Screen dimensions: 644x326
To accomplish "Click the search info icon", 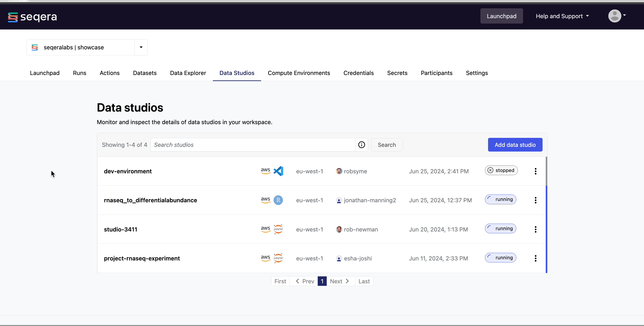I will point(361,145).
